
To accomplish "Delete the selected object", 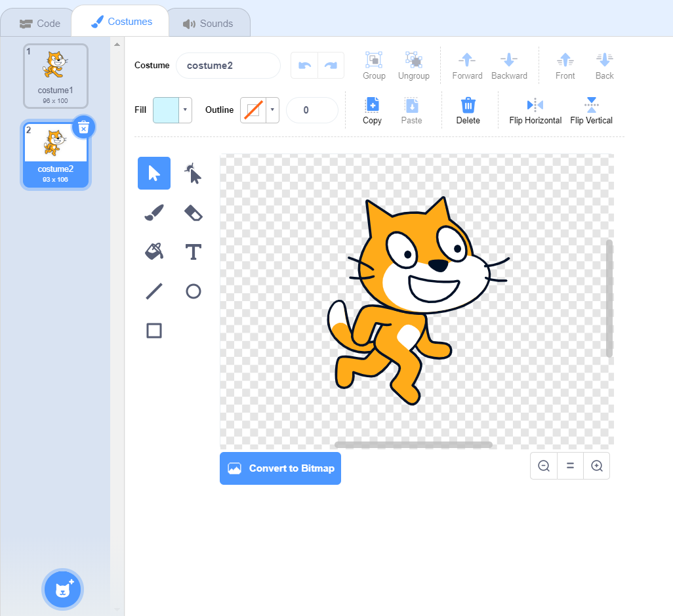I will pyautogui.click(x=468, y=111).
